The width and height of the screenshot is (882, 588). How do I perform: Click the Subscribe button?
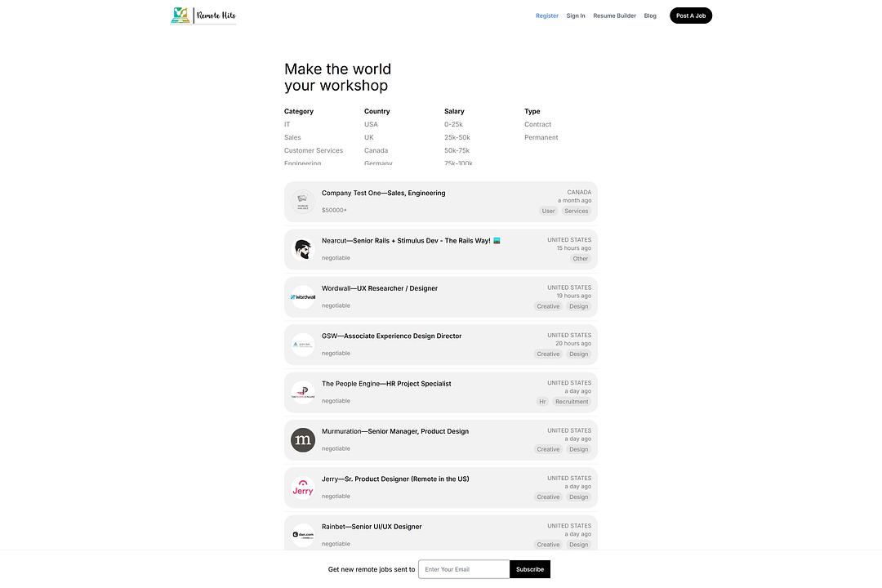pos(530,569)
